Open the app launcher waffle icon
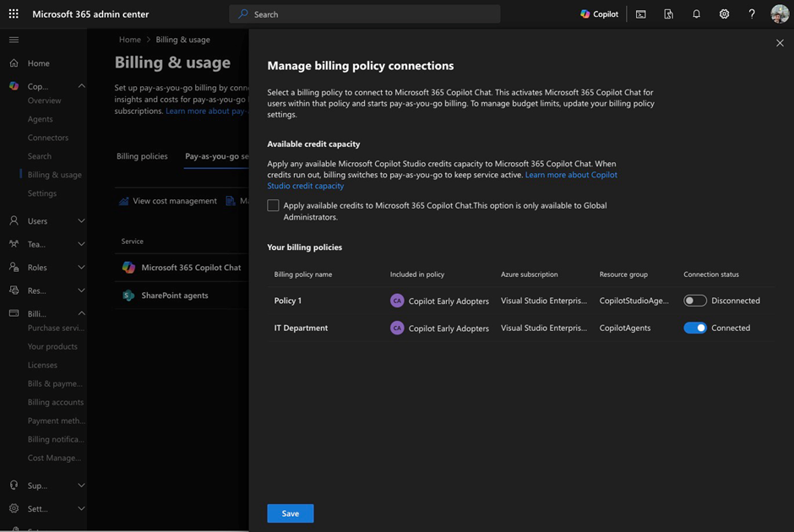The height and width of the screenshot is (532, 794). [14, 14]
